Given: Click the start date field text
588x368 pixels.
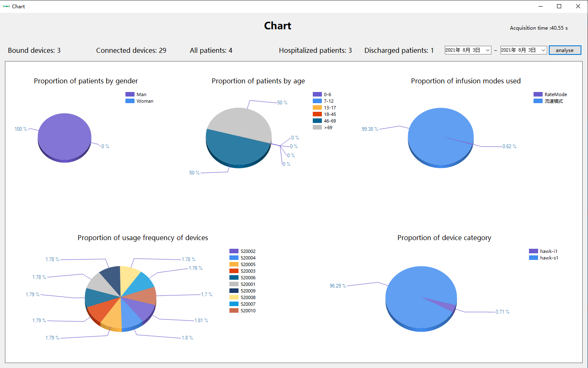Looking at the screenshot, I should [463, 50].
